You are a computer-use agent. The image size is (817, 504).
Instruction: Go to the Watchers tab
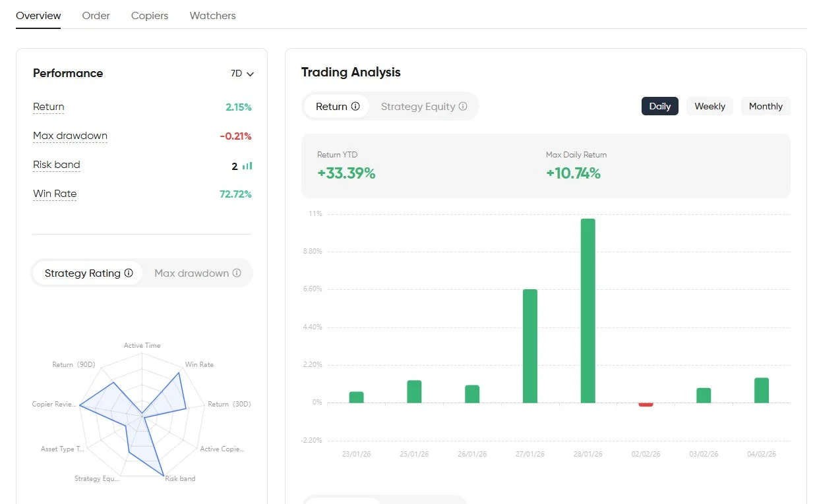click(x=212, y=15)
